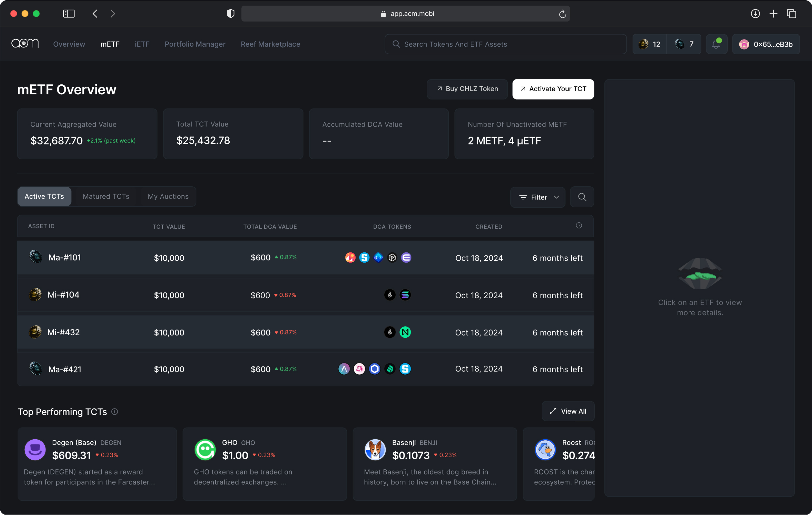Click View All for top TCTs
The image size is (812, 515).
pyautogui.click(x=568, y=411)
